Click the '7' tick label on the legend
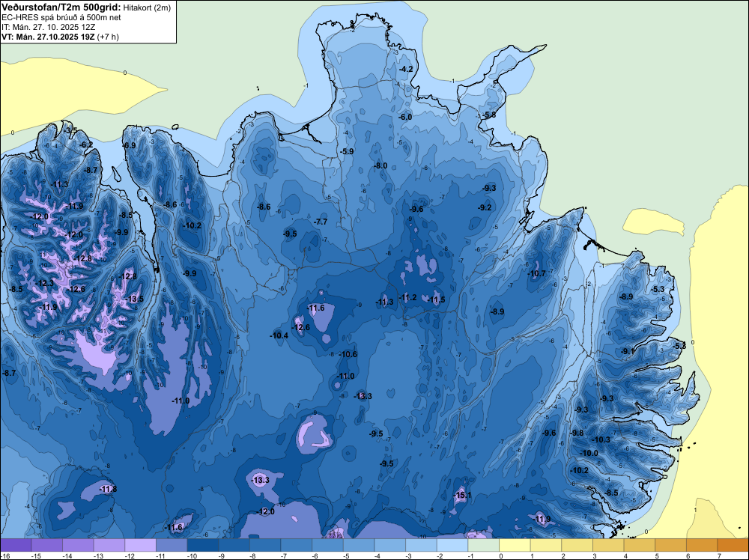Viewport: 749px width, 560px height. (719, 556)
